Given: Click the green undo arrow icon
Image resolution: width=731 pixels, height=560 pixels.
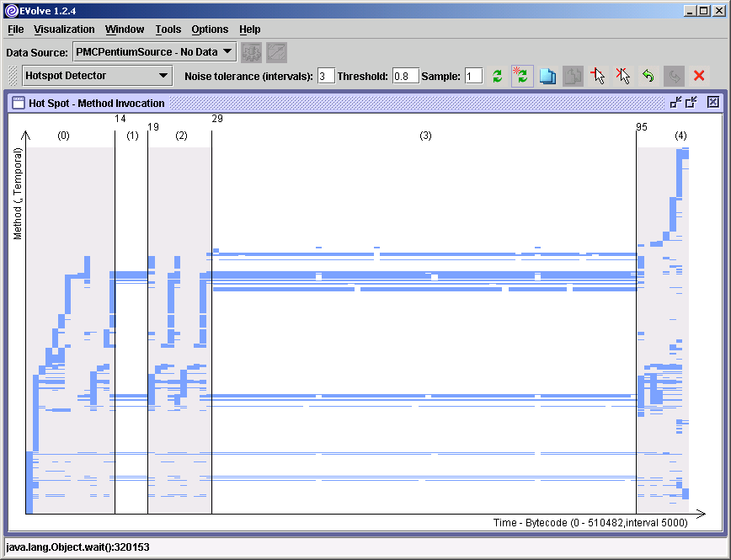Looking at the screenshot, I should pos(648,76).
